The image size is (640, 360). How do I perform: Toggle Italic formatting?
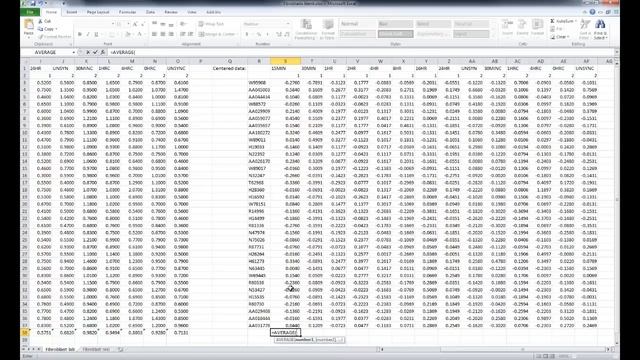[x=88, y=34]
